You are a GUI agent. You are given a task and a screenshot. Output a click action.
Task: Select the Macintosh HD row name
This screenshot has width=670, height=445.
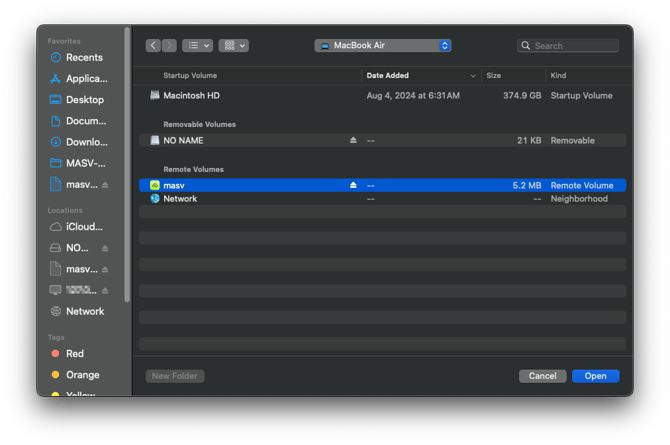[x=191, y=95]
